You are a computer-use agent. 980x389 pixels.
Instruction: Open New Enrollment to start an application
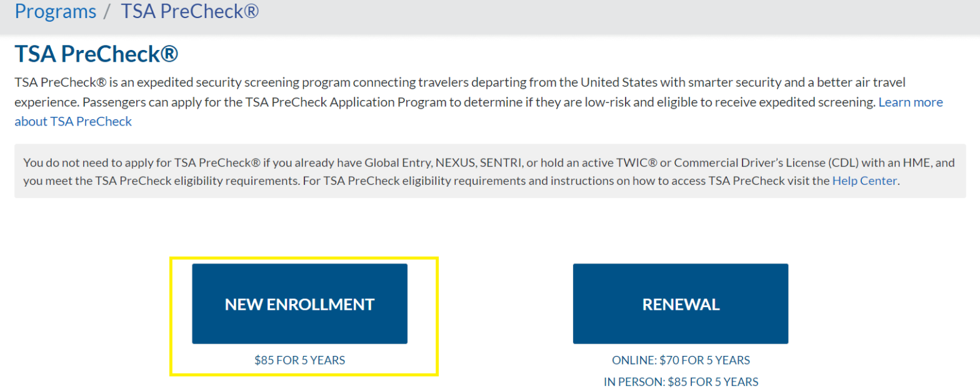click(300, 303)
